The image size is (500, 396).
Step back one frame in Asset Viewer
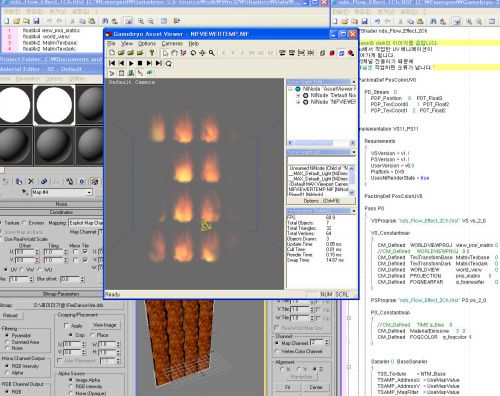[122, 63]
